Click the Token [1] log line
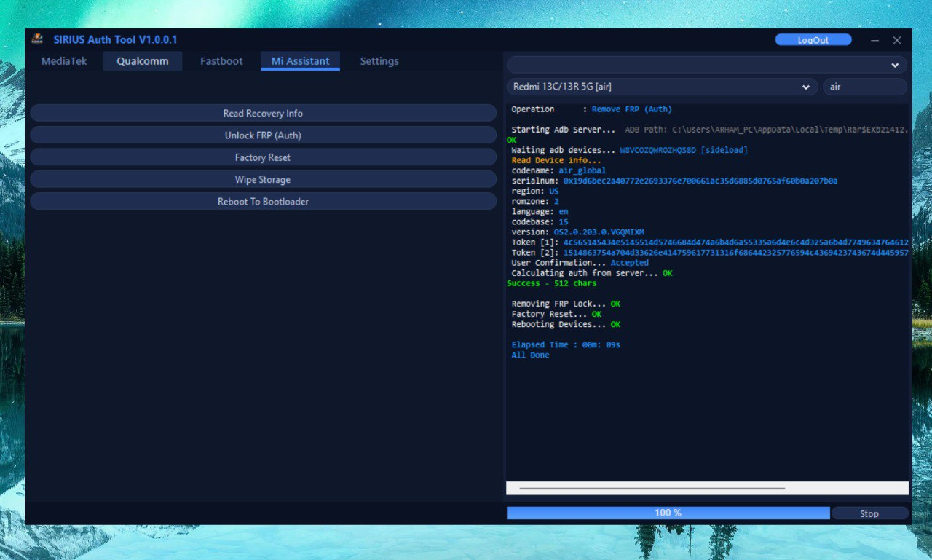932x560 pixels. tap(710, 242)
